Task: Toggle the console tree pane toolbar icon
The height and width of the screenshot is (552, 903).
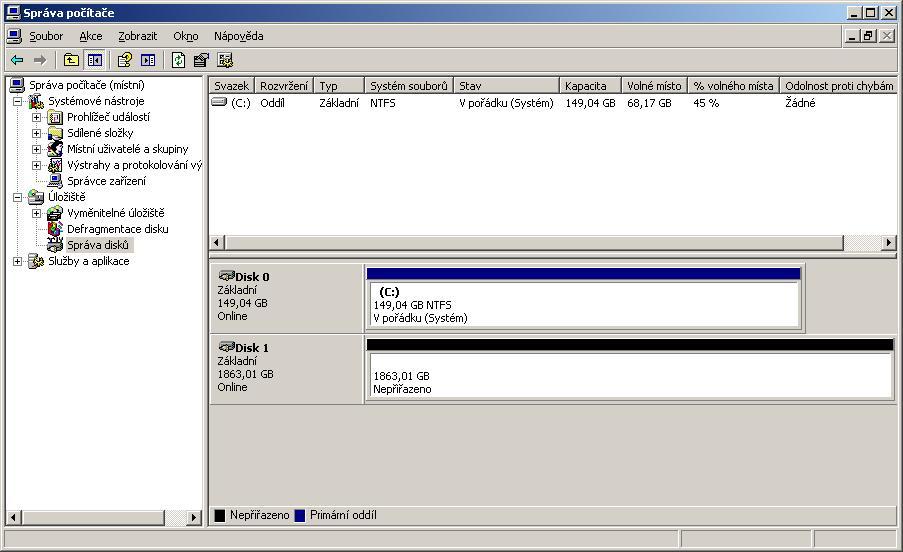Action: pos(94,60)
